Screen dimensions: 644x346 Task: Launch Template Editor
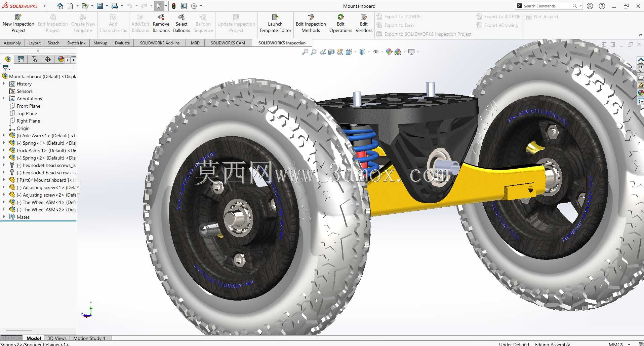click(275, 24)
